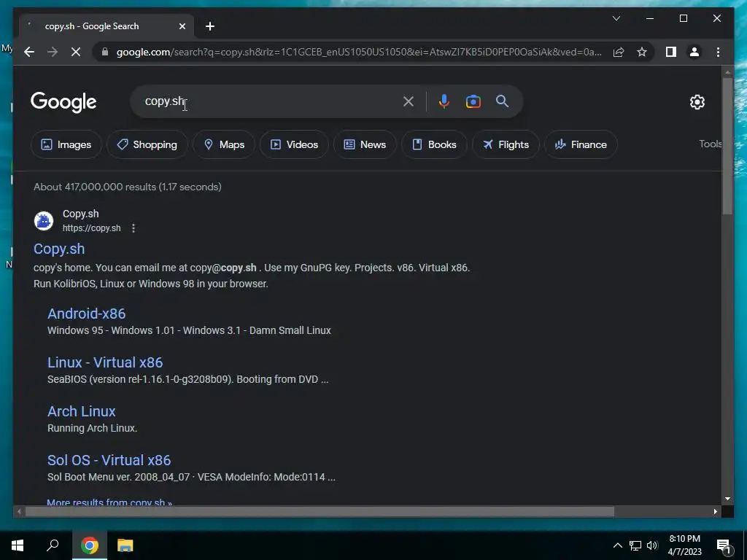
Task: Start voice search with the microphone
Action: coord(444,101)
